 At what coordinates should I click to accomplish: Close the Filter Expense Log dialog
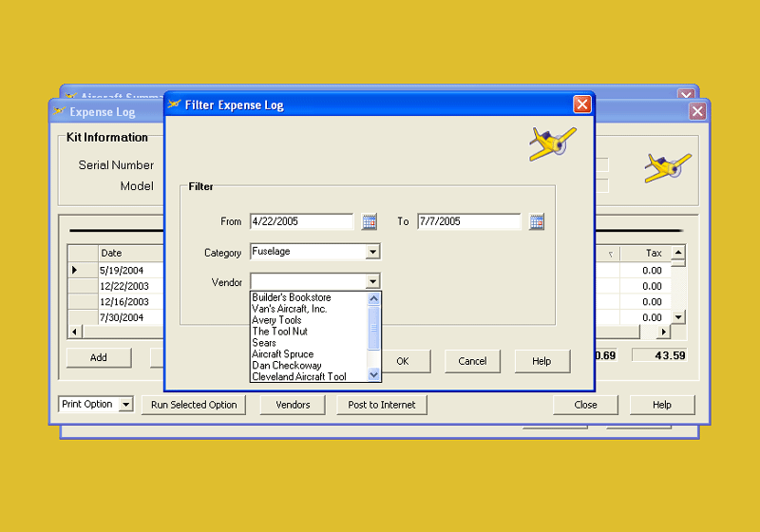581,104
